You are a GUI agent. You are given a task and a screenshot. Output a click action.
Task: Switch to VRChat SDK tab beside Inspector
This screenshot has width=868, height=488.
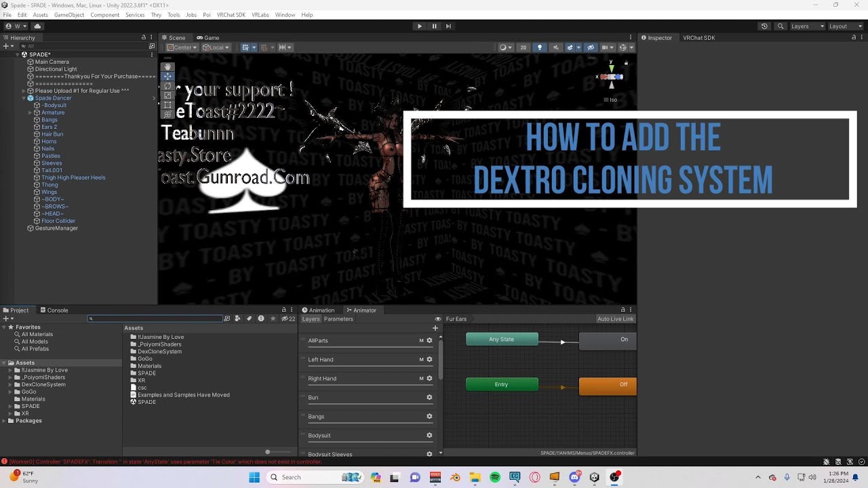(698, 38)
